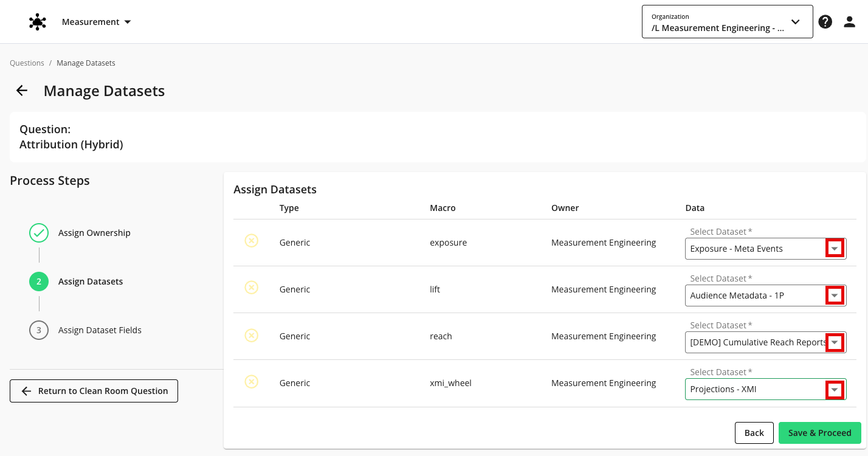Screen dimensions: 868x456
Task: Click the Questions breadcrumb link
Action: 27,63
